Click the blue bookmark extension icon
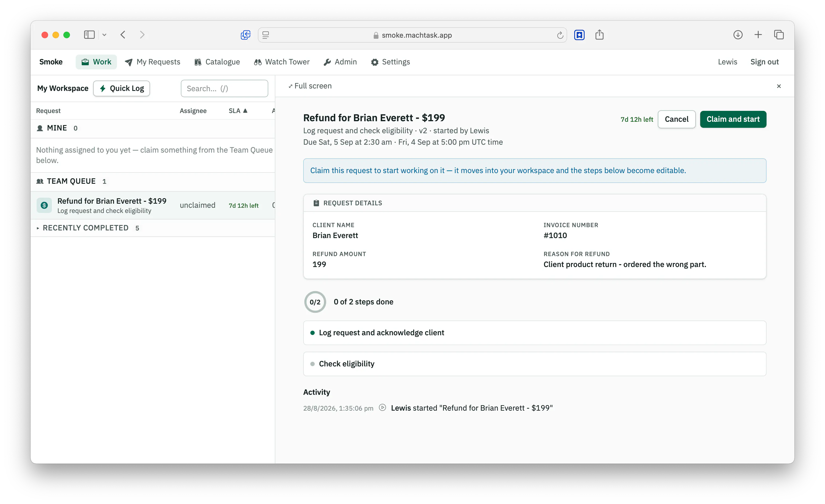The width and height of the screenshot is (825, 504). (x=579, y=35)
